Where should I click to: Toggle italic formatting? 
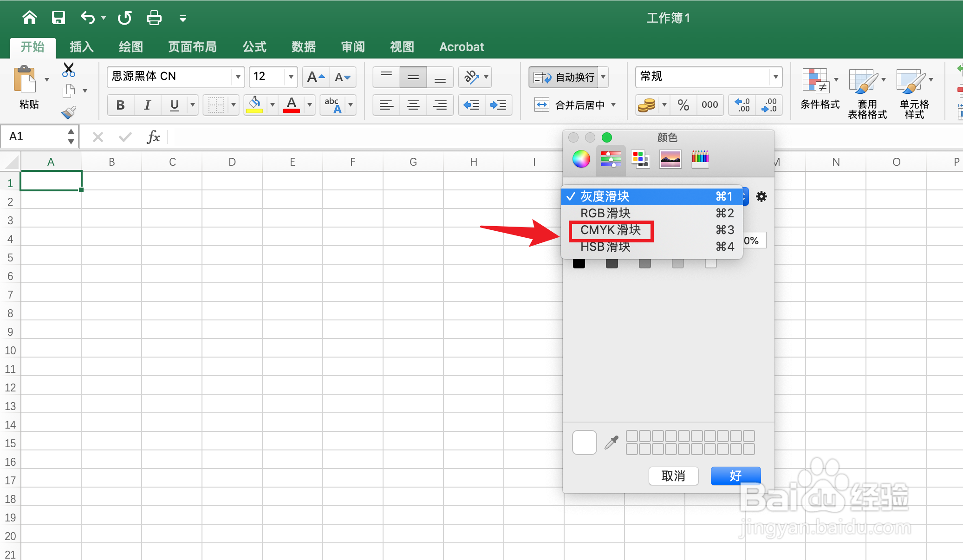tap(148, 105)
